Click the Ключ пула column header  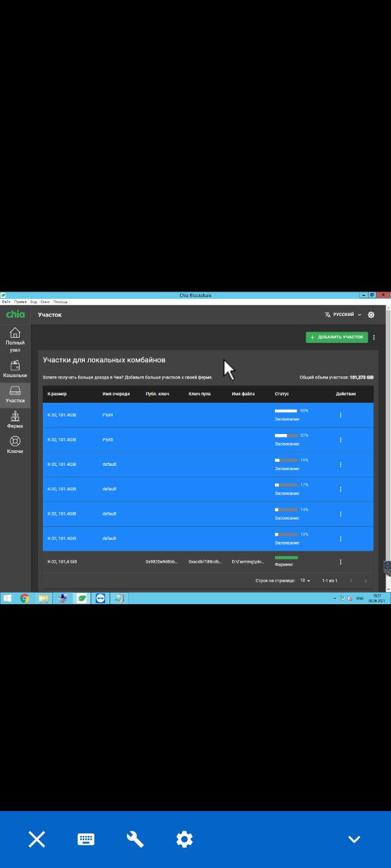200,394
